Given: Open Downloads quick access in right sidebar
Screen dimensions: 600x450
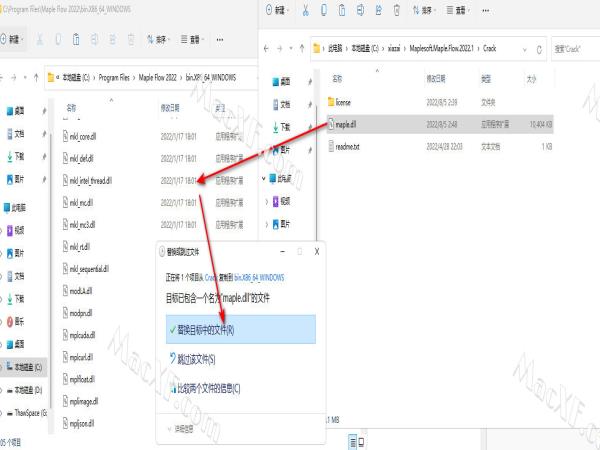Looking at the screenshot, I should click(281, 127).
